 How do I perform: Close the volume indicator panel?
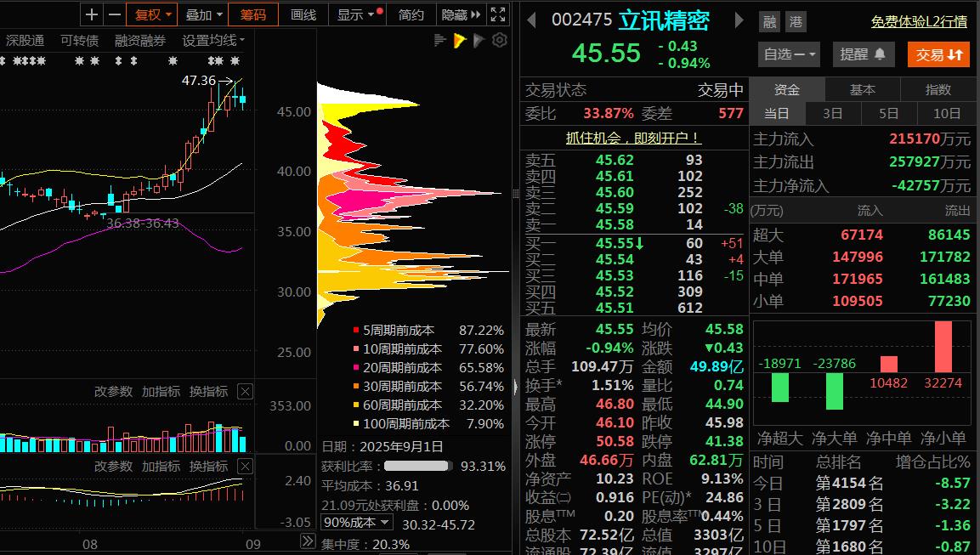(245, 392)
